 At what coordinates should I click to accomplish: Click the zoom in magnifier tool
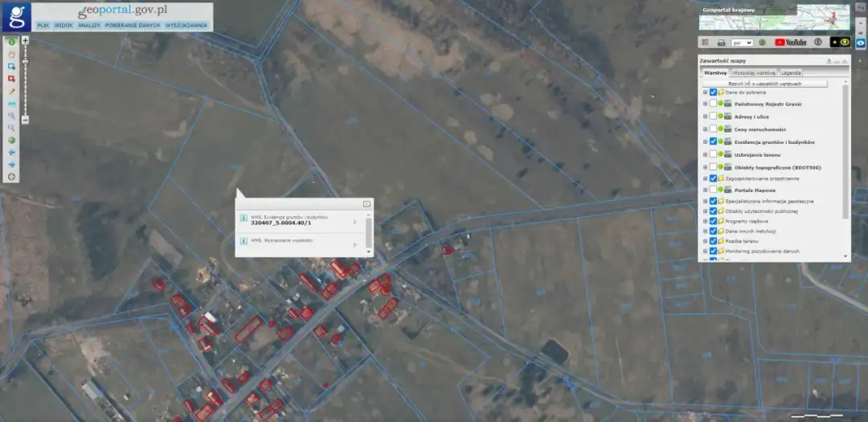click(12, 116)
